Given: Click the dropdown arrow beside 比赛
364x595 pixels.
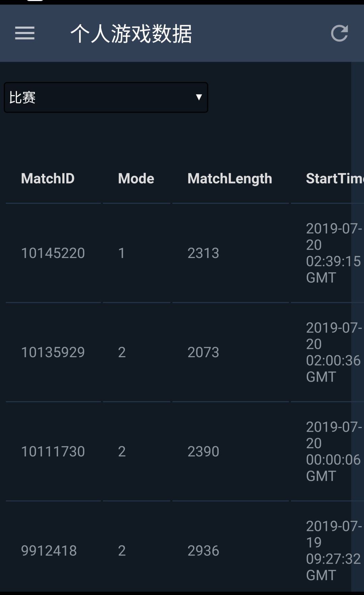Looking at the screenshot, I should pos(199,97).
